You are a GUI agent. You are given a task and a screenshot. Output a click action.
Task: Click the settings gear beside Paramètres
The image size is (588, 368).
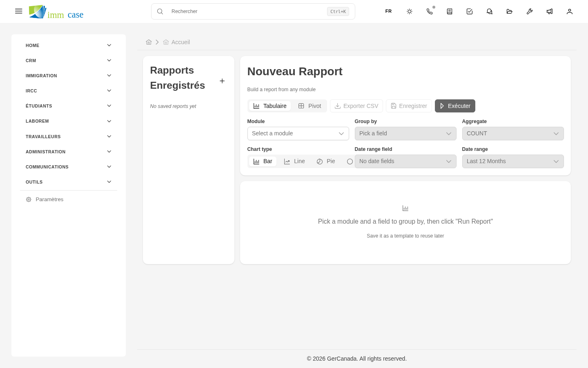[x=29, y=200]
